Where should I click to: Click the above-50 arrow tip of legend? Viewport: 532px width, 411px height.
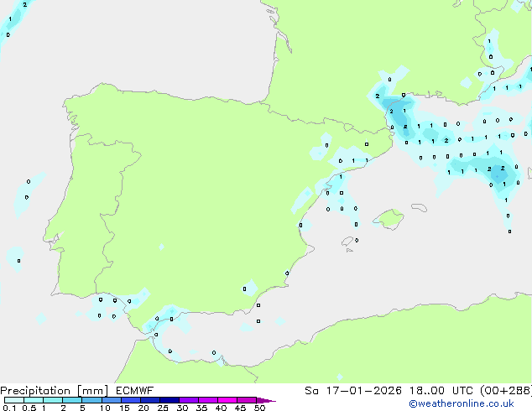[266, 400]
